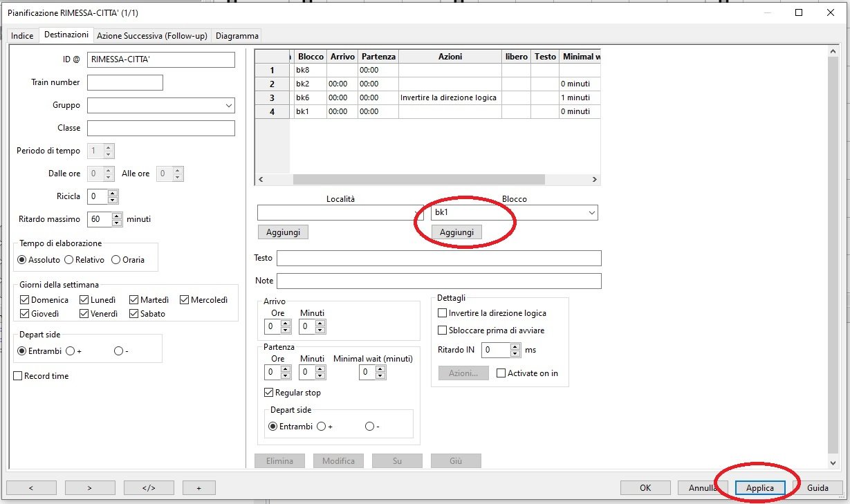Viewport: 850px width, 504px height.
Task: Click Aggiungi button under Blocco
Action: pyautogui.click(x=456, y=232)
